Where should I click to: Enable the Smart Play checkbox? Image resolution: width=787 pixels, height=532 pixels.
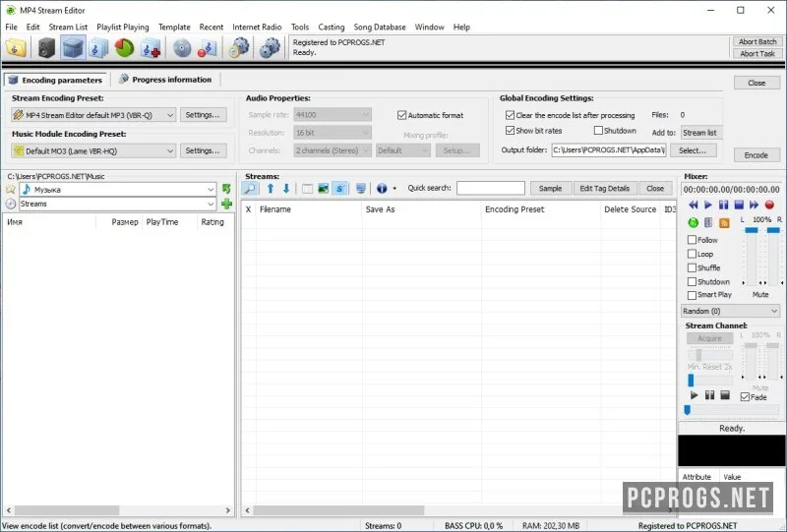692,295
